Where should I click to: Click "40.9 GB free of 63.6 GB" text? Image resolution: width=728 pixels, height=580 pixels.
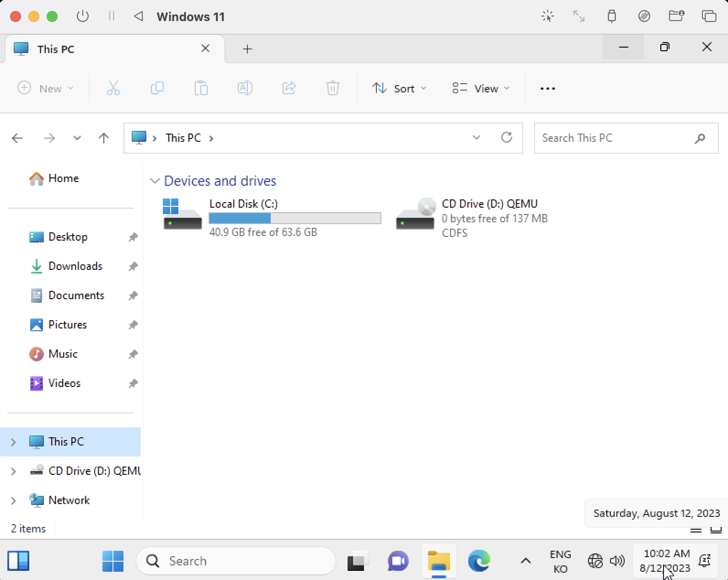pos(263,232)
